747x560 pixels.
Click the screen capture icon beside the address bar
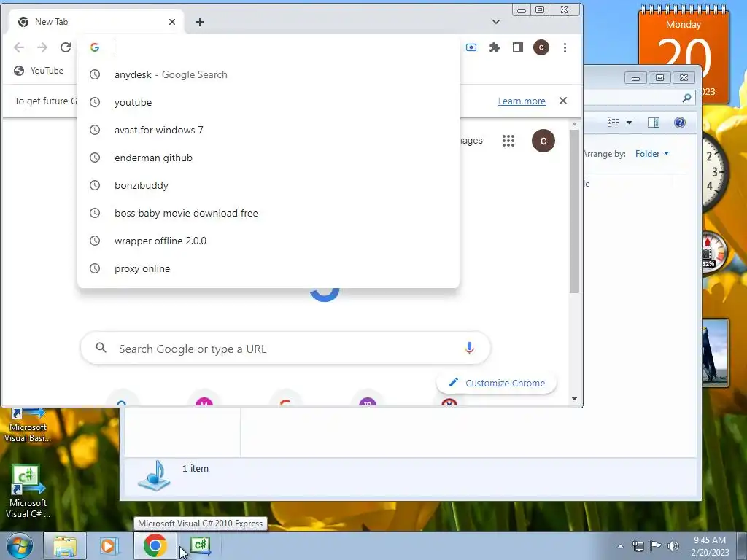(471, 47)
